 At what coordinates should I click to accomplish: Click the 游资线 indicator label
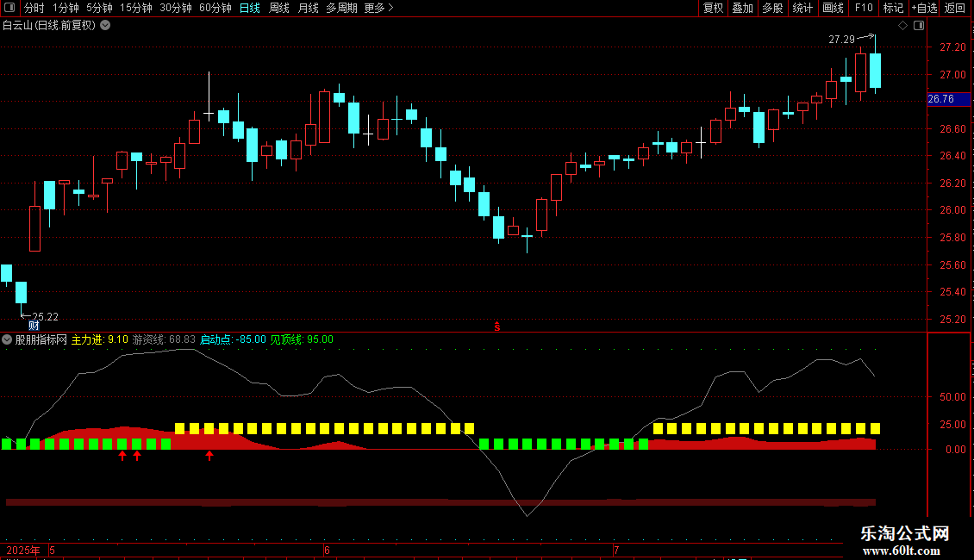point(164,339)
